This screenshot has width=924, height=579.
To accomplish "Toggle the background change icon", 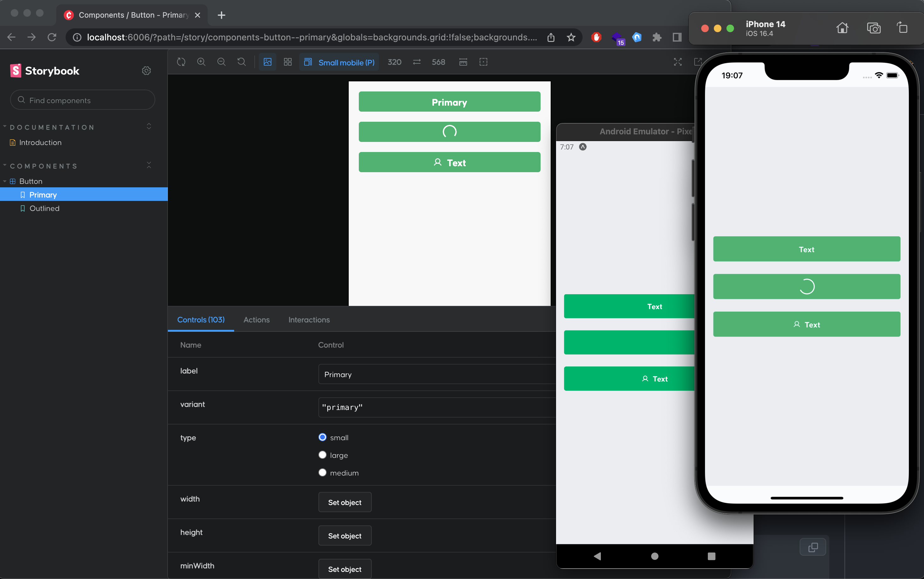I will pos(267,62).
